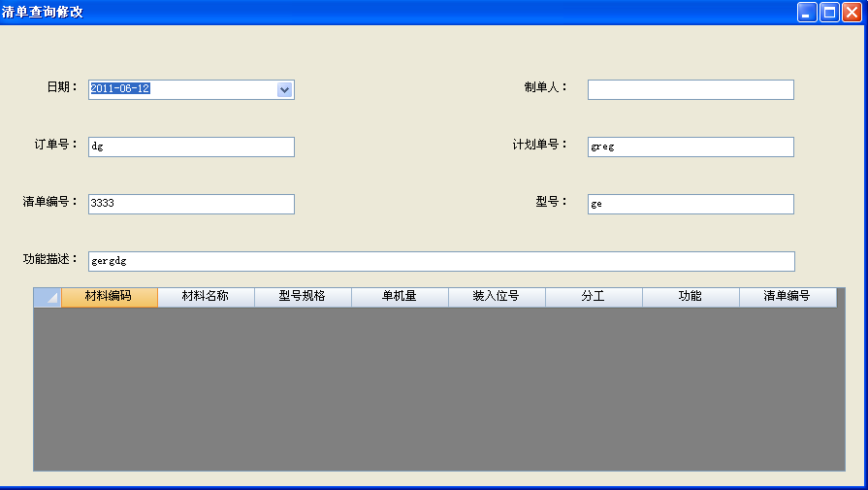Image resolution: width=868 pixels, height=490 pixels.
Task: Click the 计划单号 label
Action: (x=540, y=144)
